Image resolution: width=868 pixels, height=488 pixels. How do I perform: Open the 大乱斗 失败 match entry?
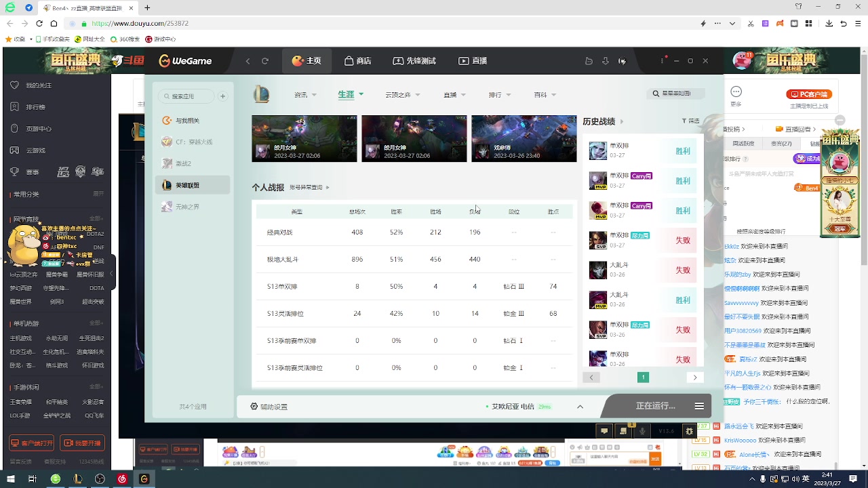[642, 270]
